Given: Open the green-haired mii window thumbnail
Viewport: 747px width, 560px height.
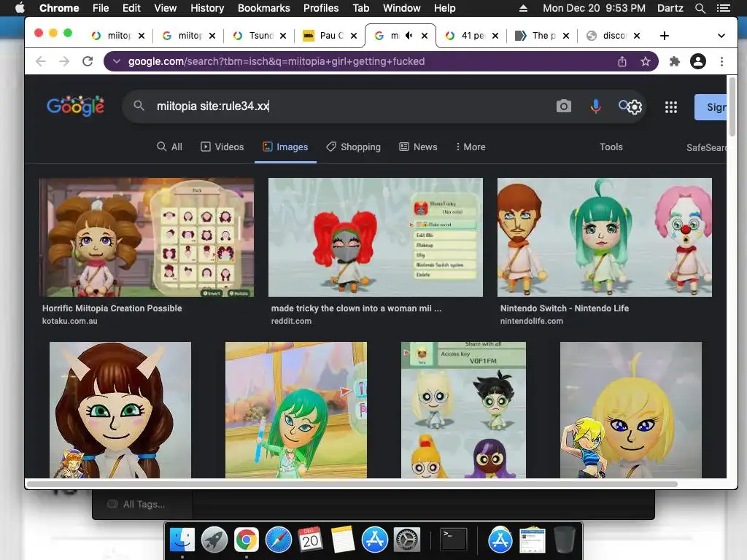Looking at the screenshot, I should click(296, 410).
